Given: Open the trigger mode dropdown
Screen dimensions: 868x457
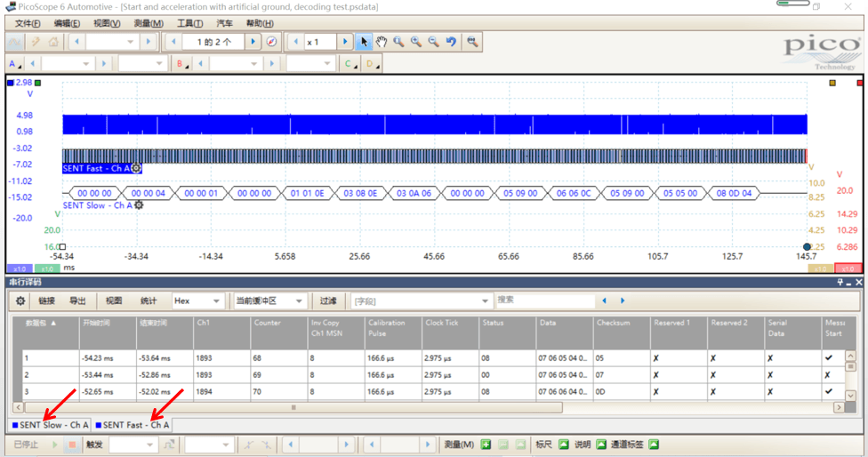Looking at the screenshot, I should tap(133, 445).
